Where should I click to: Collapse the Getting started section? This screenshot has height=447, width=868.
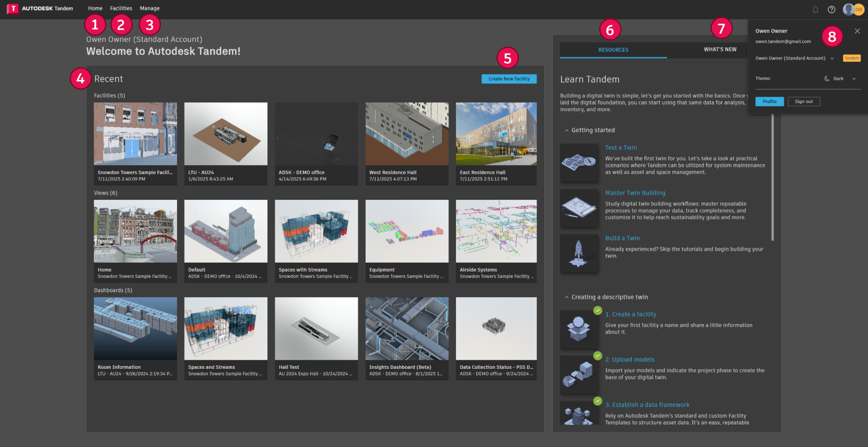(567, 130)
